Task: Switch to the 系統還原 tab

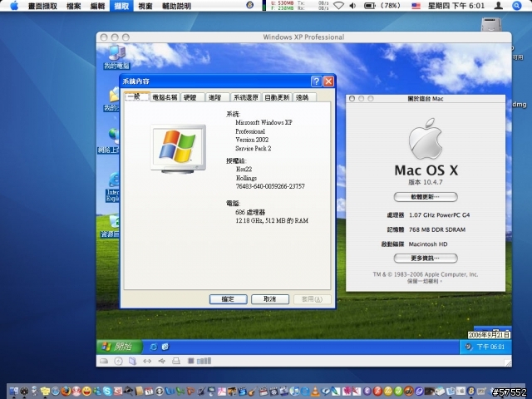Action: (246, 97)
